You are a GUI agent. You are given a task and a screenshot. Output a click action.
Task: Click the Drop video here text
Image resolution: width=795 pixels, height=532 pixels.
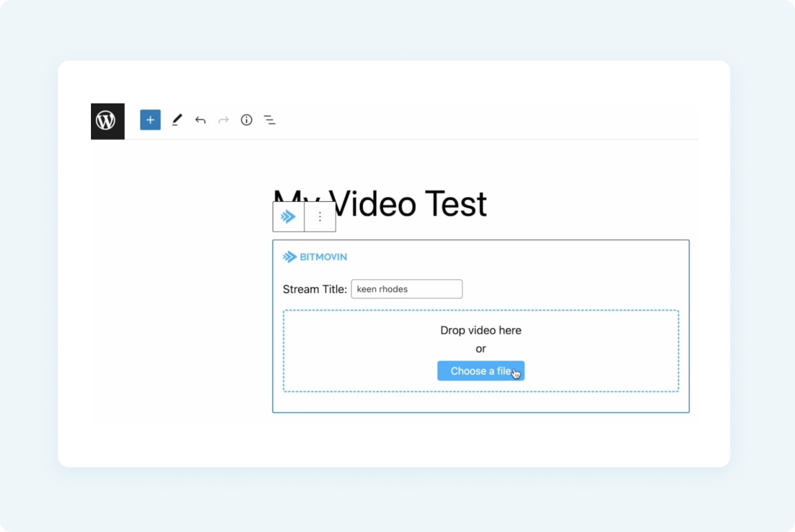[x=481, y=330]
